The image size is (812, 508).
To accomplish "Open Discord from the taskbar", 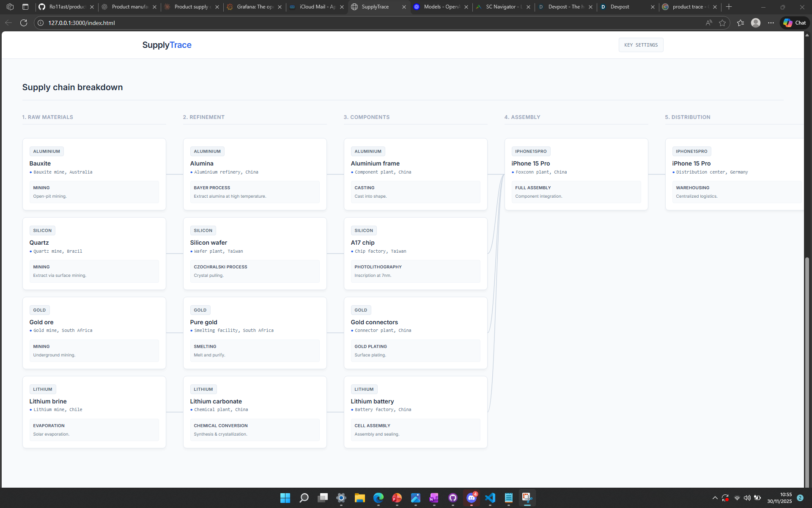I will (x=471, y=498).
